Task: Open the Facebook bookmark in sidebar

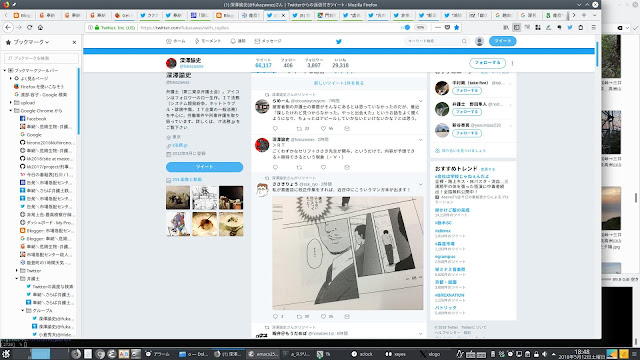Action: click(36, 119)
